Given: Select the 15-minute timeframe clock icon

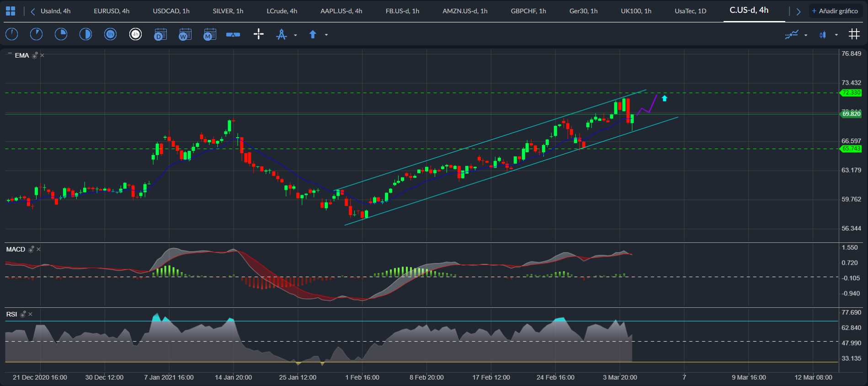Looking at the screenshot, I should (x=61, y=34).
